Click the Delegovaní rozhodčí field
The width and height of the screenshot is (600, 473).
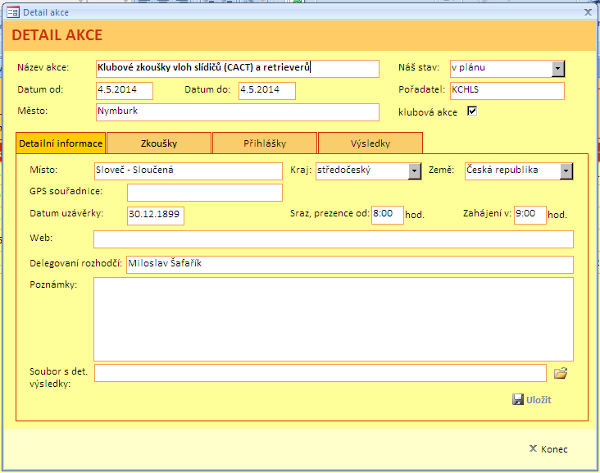coord(350,265)
